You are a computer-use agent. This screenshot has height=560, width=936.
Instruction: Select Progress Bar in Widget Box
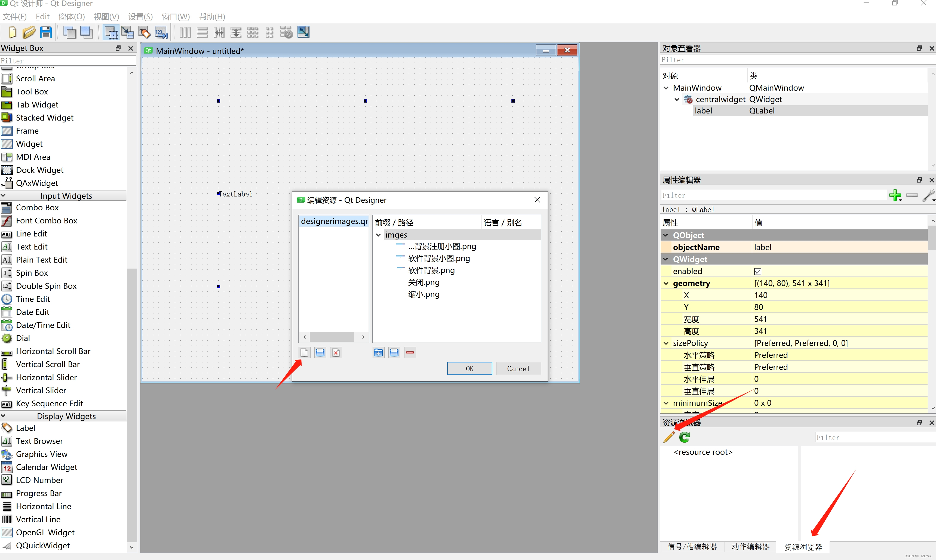click(39, 493)
